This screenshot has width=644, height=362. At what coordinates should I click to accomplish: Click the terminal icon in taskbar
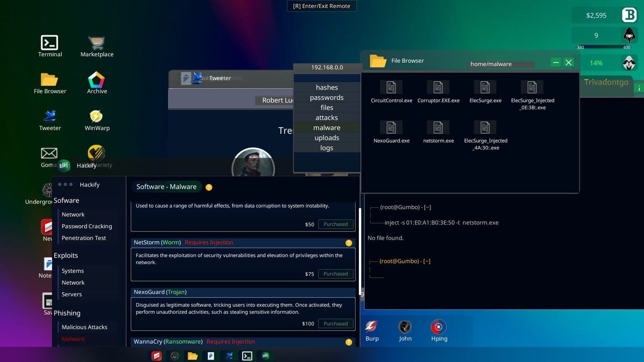(247, 356)
